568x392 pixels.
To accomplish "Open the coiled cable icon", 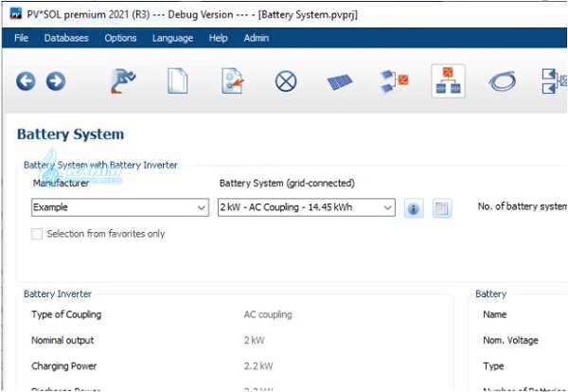I will (503, 81).
